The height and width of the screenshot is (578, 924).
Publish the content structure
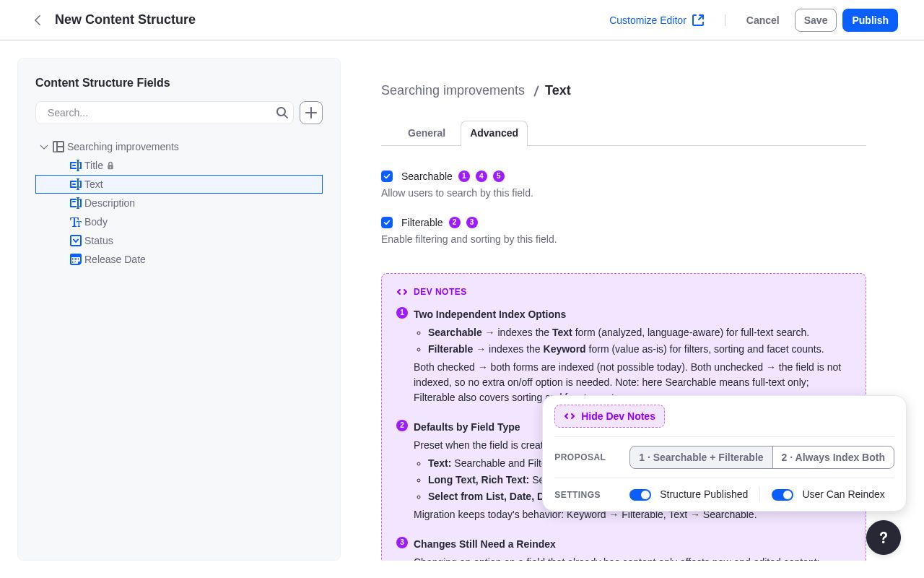870,20
